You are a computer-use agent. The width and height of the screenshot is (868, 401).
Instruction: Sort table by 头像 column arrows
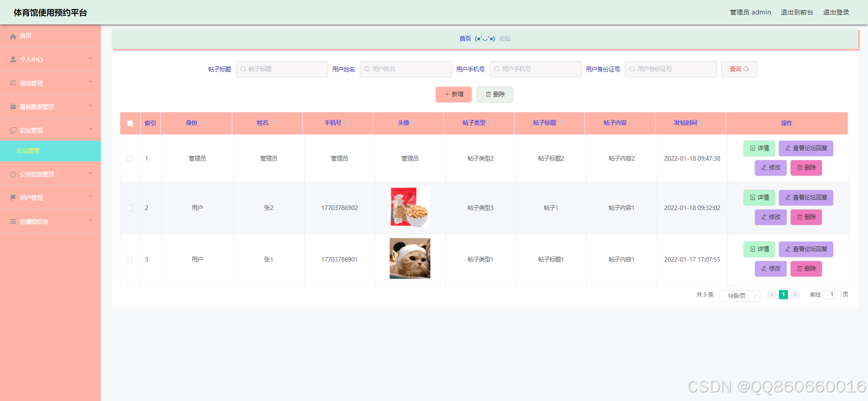tap(414, 123)
